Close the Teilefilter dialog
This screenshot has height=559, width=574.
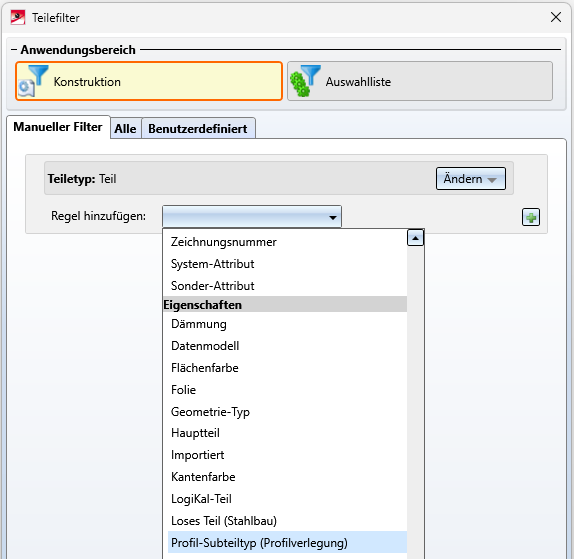click(x=556, y=17)
